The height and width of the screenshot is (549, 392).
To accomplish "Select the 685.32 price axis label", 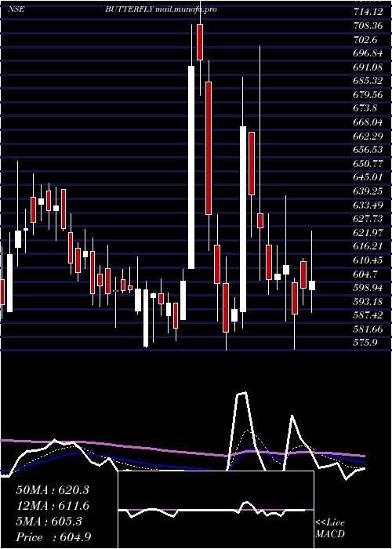I will [x=368, y=81].
